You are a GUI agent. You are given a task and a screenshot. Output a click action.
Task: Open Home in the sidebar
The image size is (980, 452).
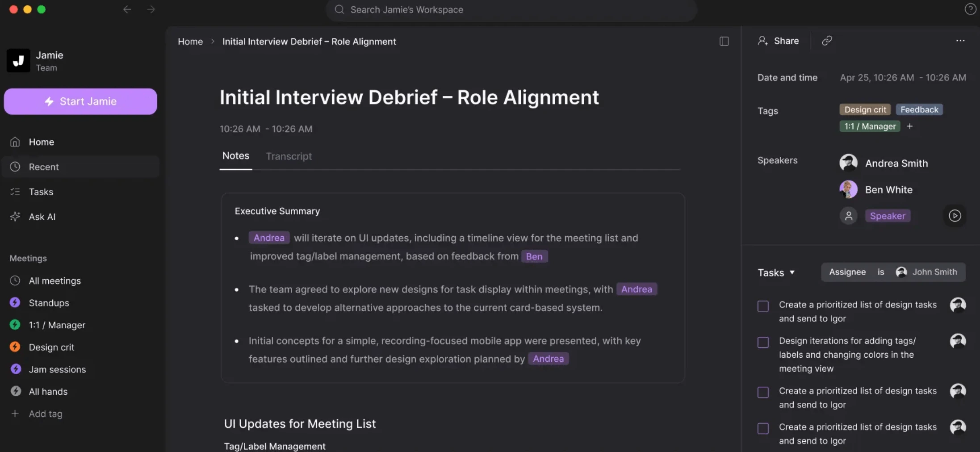click(x=80, y=142)
